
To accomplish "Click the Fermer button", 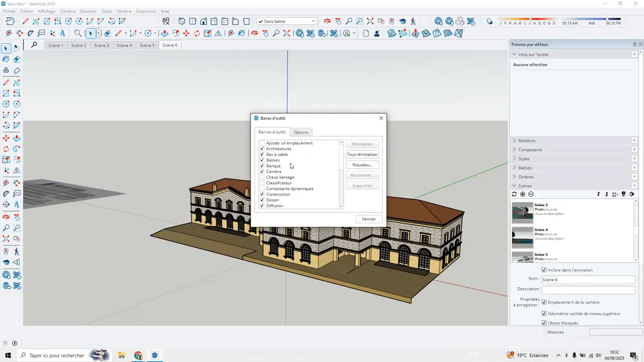I will click(369, 219).
